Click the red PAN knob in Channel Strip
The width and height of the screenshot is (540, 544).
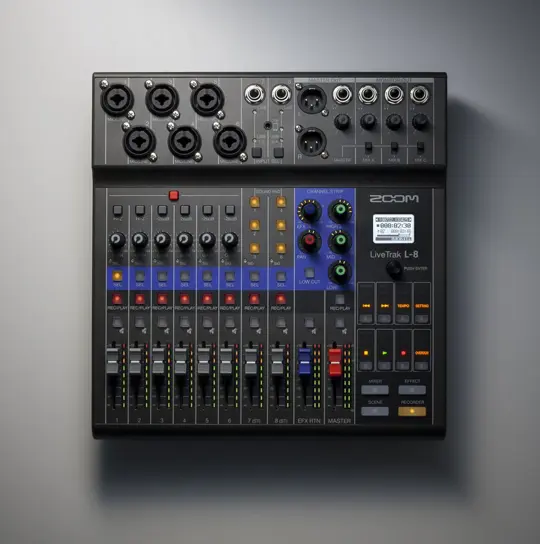(x=309, y=240)
